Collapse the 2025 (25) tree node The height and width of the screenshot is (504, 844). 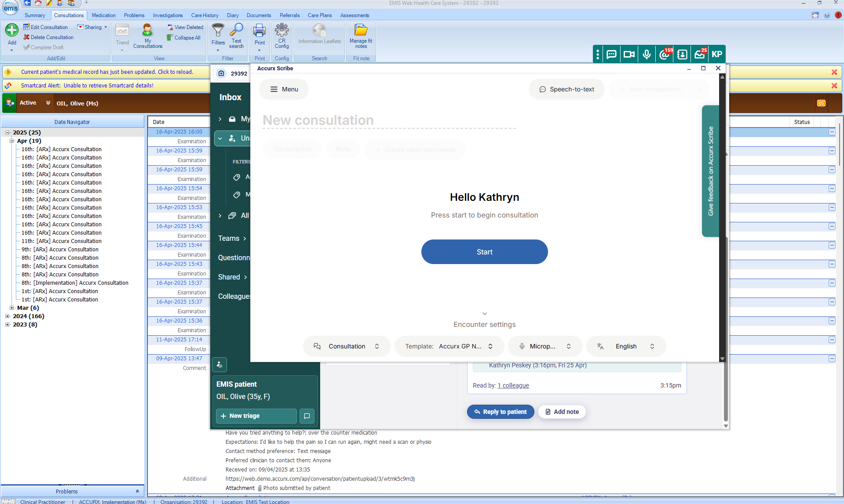[x=7, y=132]
